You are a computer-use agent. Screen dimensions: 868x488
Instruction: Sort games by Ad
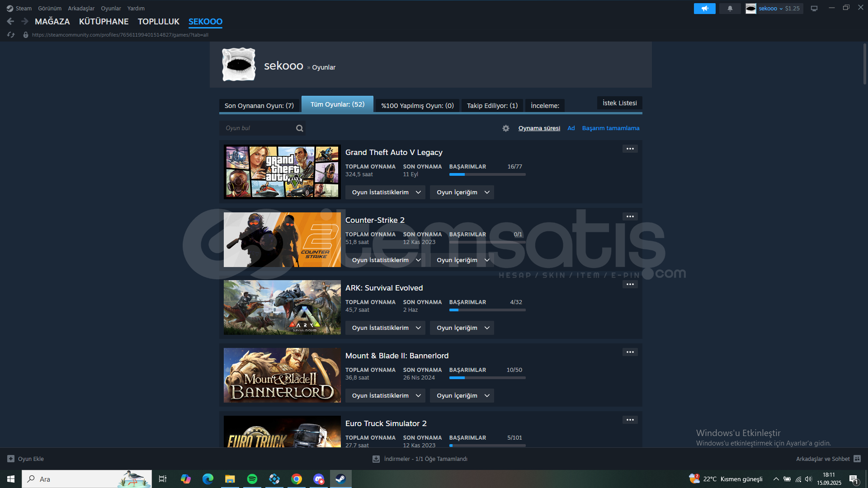pos(571,128)
